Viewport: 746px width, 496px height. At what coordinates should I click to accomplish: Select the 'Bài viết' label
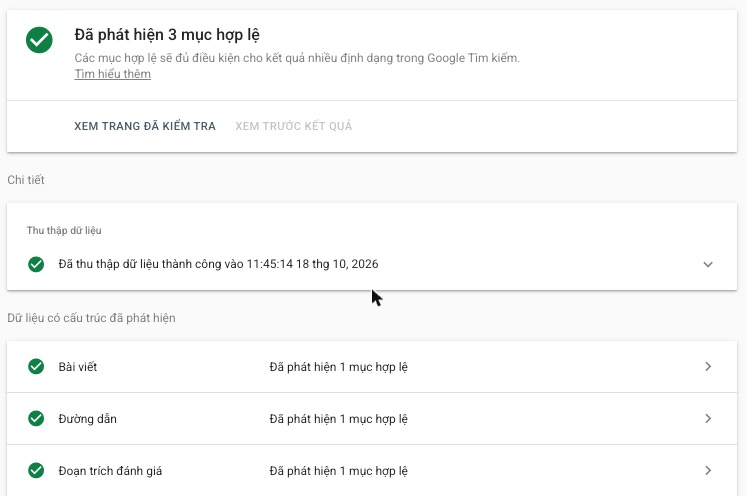coord(78,367)
